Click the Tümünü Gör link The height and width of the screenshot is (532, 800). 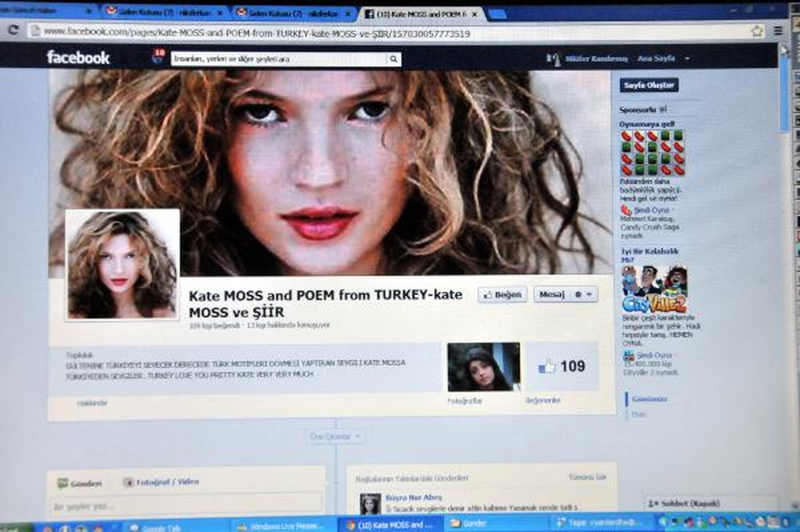(x=587, y=477)
